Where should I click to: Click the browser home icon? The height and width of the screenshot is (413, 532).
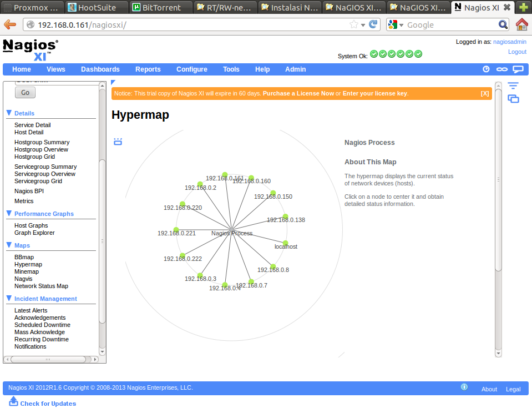click(521, 24)
